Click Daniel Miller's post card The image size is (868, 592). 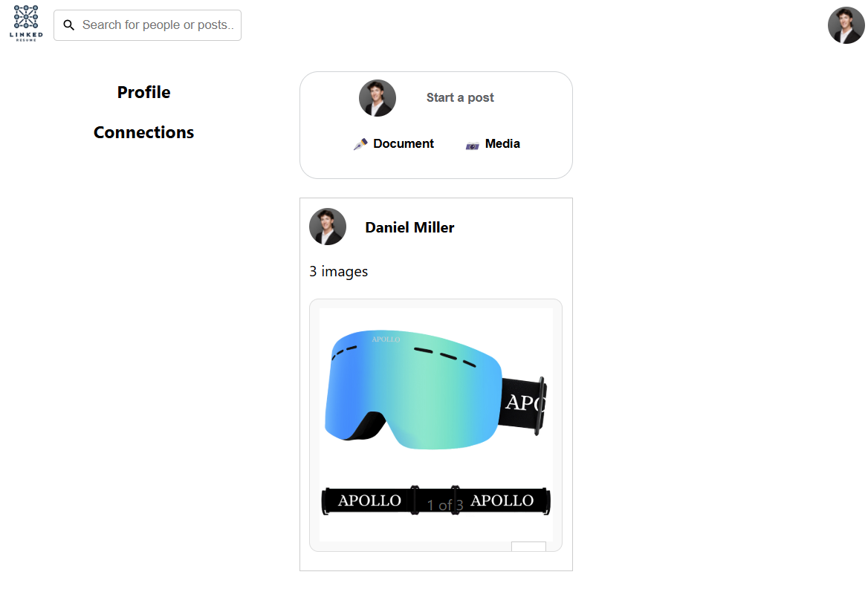(x=435, y=384)
